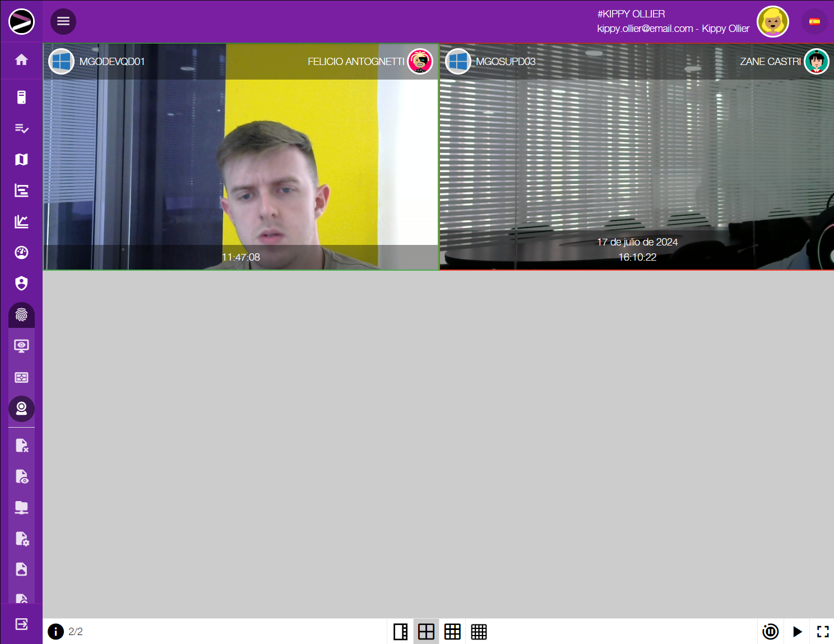Viewport: 834px width, 644px height.
Task: Toggle fullscreen mode
Action: point(822,632)
